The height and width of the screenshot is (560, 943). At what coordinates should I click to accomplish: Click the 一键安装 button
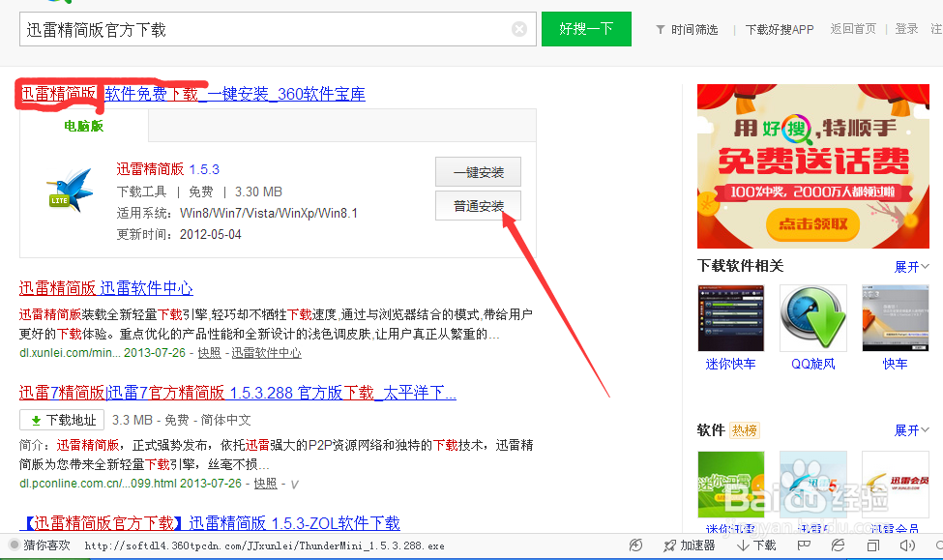tap(478, 172)
